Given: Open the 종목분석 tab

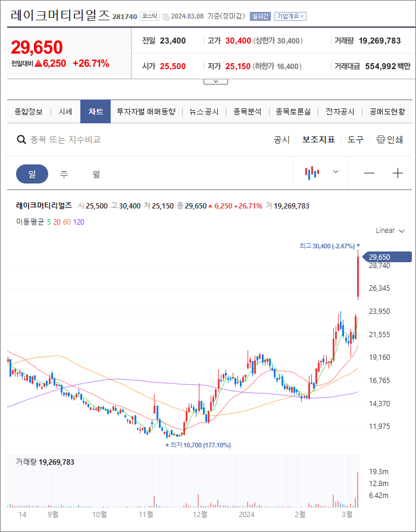Looking at the screenshot, I should click(247, 111).
